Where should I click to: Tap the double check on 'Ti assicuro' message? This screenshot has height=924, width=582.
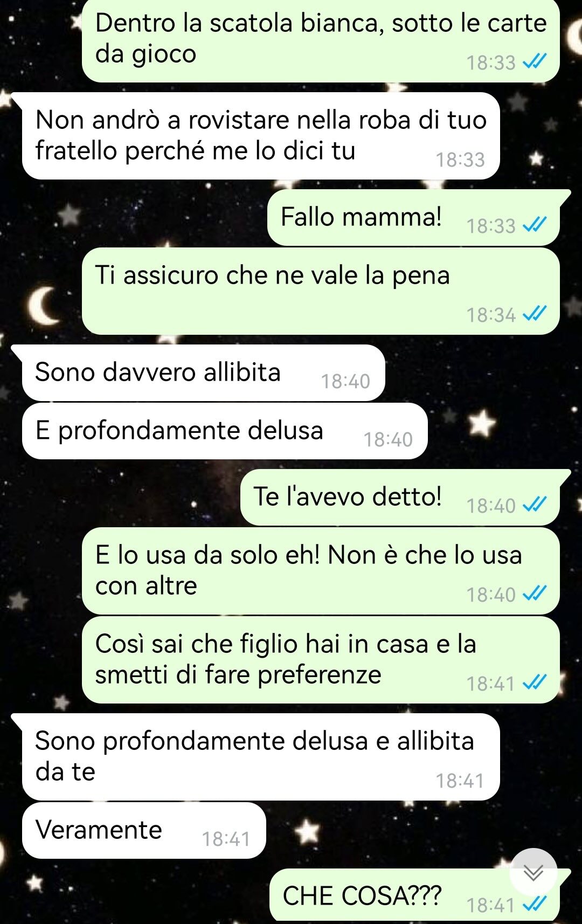coord(535,313)
